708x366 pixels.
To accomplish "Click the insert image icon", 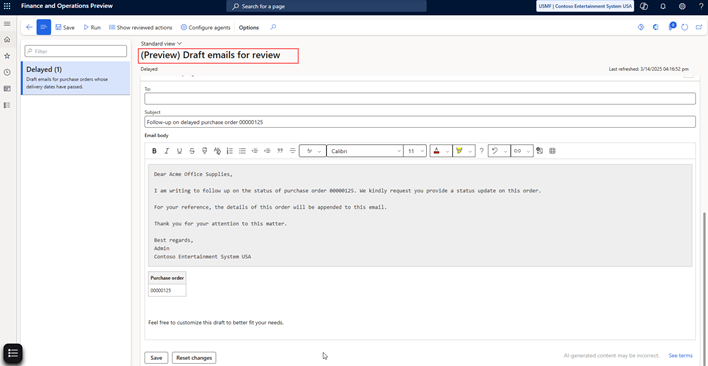I will (x=540, y=151).
